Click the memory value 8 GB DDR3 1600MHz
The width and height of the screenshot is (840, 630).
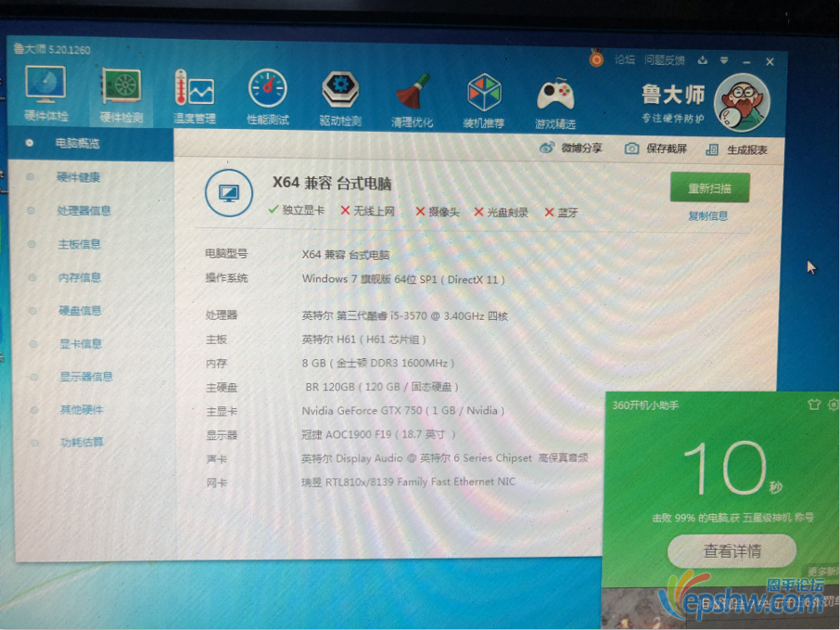click(377, 363)
